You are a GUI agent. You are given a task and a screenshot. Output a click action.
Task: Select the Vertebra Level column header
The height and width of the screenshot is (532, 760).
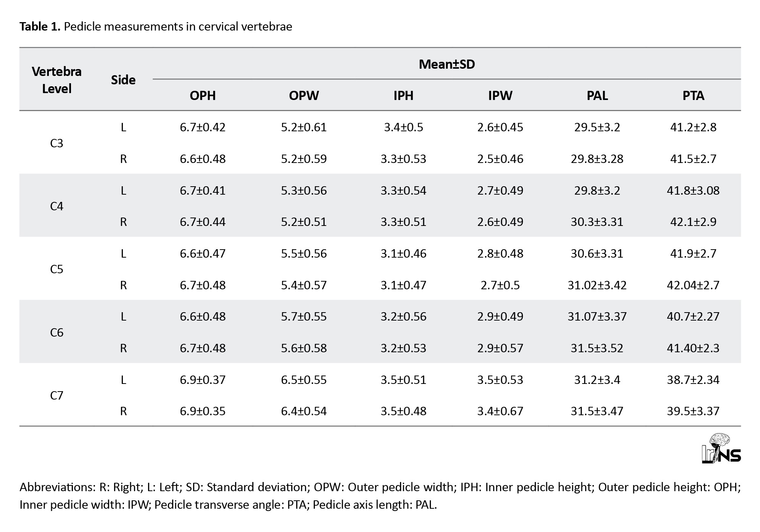pos(56,80)
